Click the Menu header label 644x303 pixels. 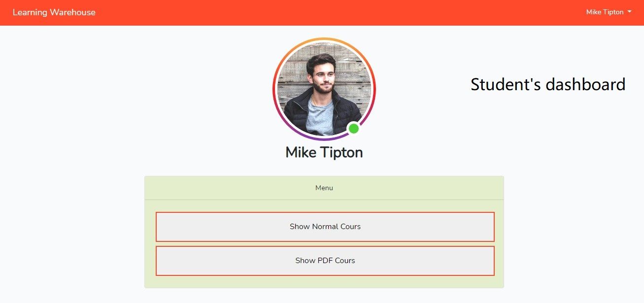[x=324, y=188]
